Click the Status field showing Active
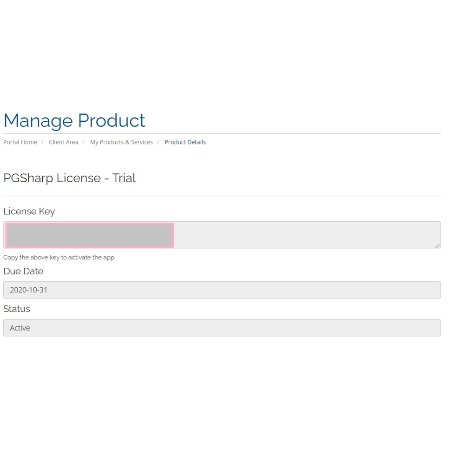The height and width of the screenshot is (476, 476). click(222, 328)
